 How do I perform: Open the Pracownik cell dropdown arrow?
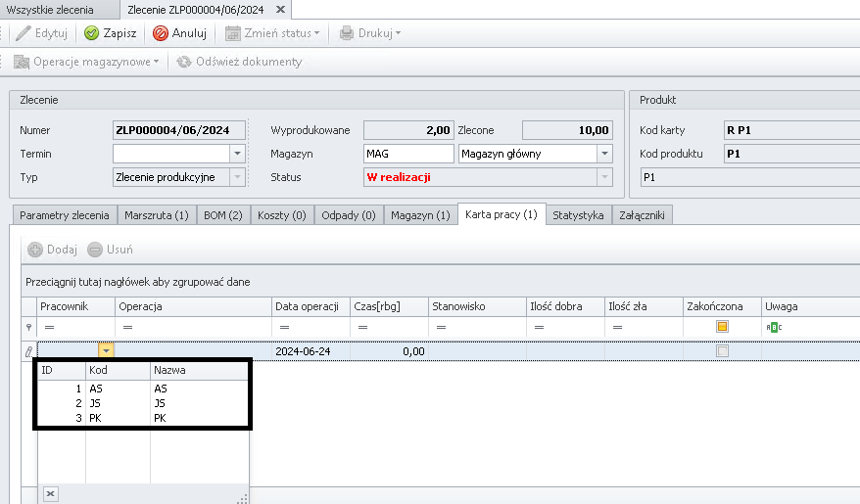tap(107, 350)
